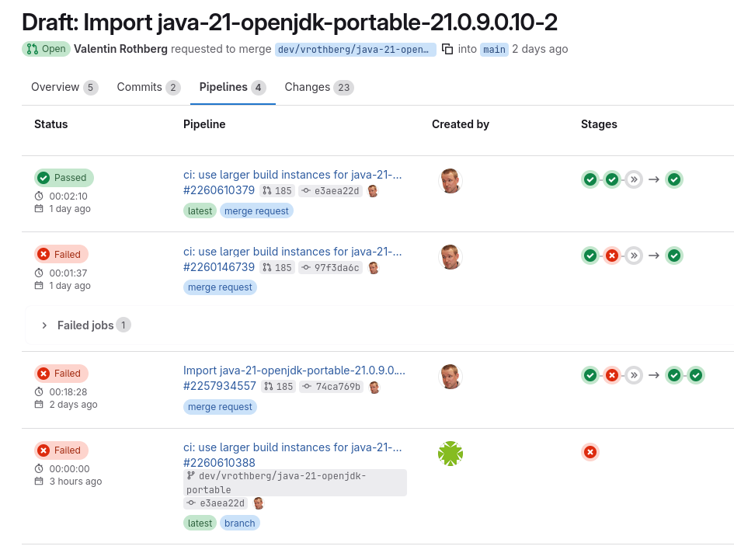
Task: Click first passed stage icon of pipeline #2260610379
Action: click(590, 180)
